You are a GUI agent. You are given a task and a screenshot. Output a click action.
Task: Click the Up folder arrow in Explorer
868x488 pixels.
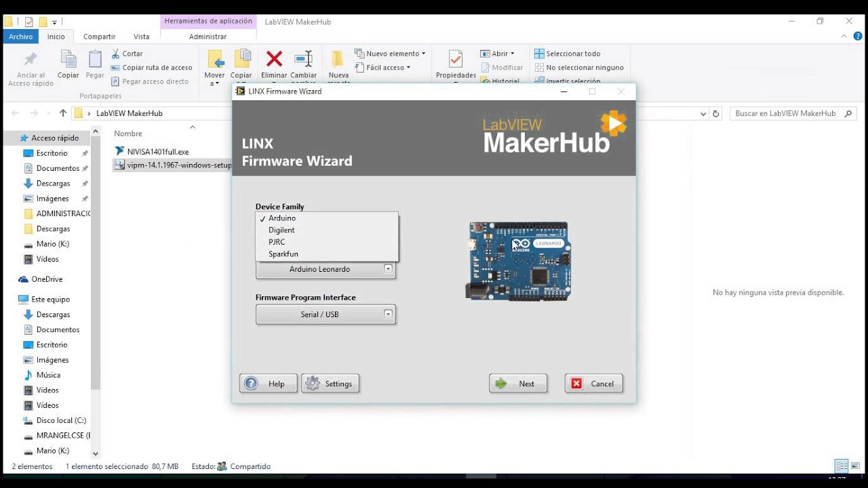click(x=63, y=113)
